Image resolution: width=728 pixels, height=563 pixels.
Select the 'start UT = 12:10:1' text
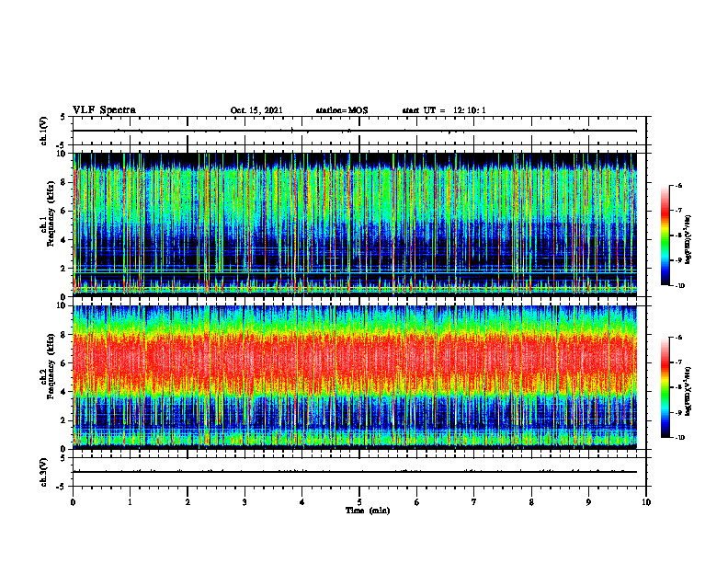(444, 110)
